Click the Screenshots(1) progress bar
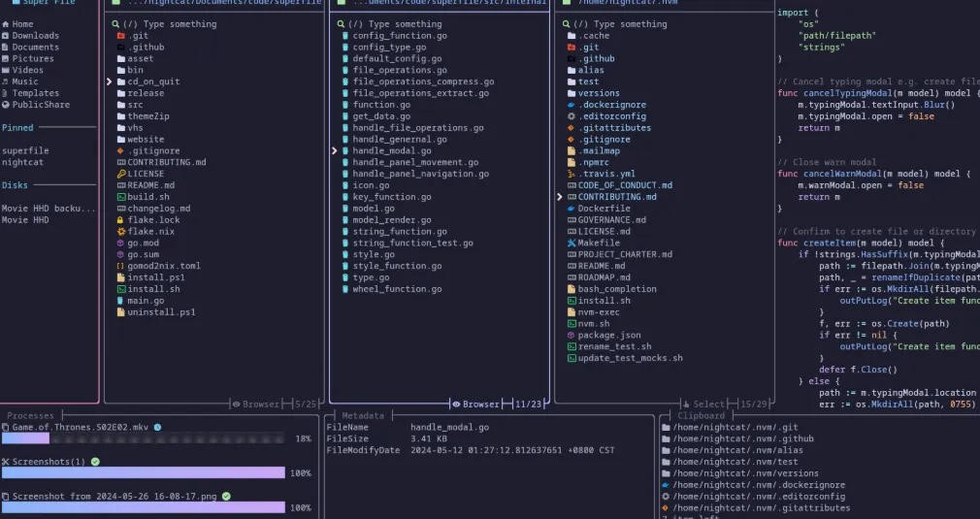Screen dimensions: 980x519 144,472
